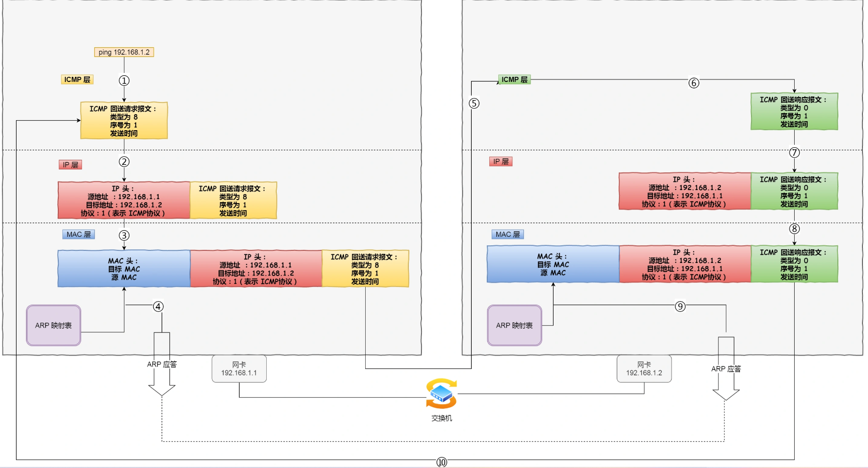Image resolution: width=868 pixels, height=468 pixels.
Task: Click the left 'ARP 应答' down-arrow shape
Action: pyautogui.click(x=162, y=364)
